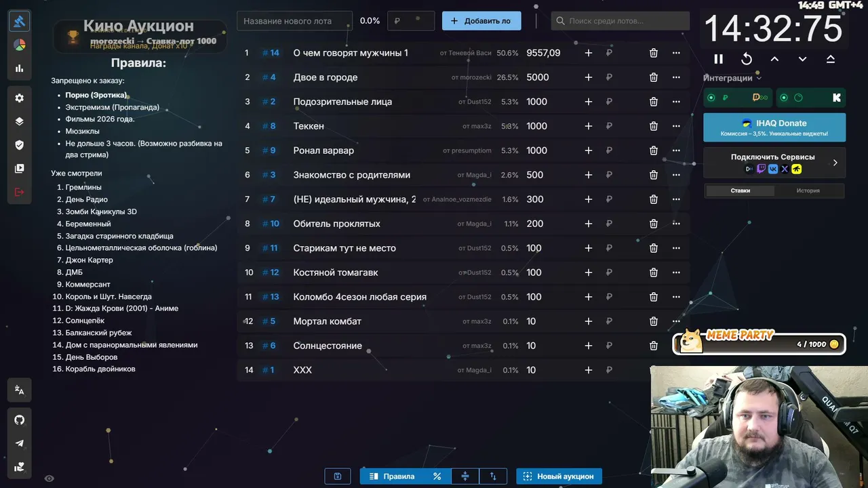The width and height of the screenshot is (868, 488).
Task: Click the layers icon in the sidebar
Action: 19,121
